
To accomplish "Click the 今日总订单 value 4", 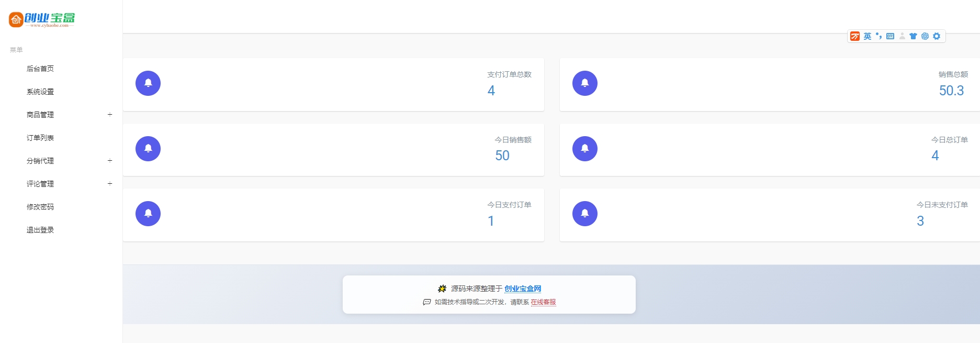I will 935,156.
